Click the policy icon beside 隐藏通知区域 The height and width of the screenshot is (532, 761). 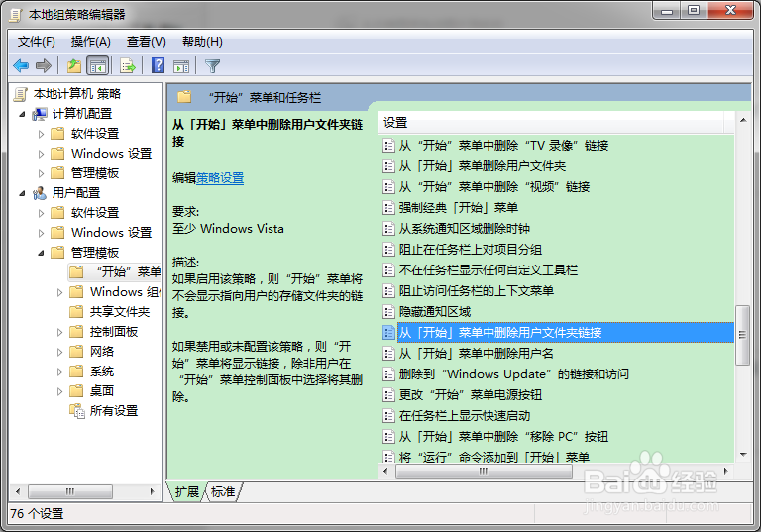coord(388,312)
